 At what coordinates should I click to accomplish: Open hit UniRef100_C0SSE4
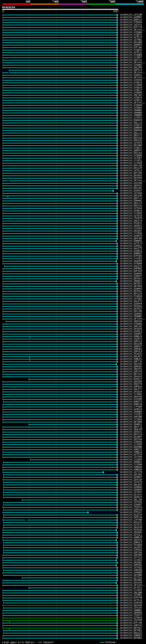pyautogui.click(x=131, y=228)
